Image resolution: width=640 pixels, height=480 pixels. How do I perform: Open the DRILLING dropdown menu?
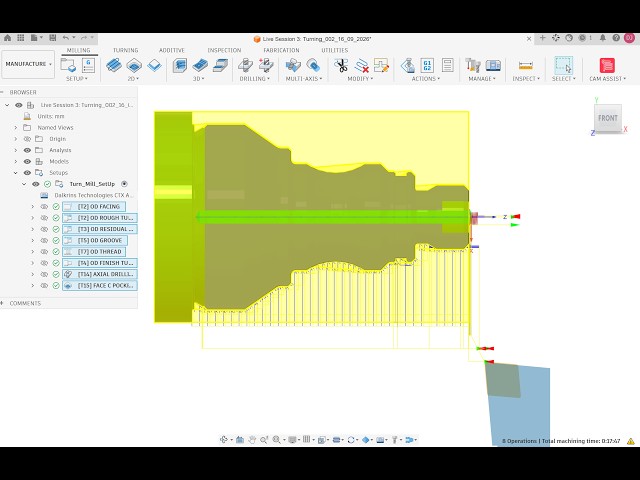point(255,78)
